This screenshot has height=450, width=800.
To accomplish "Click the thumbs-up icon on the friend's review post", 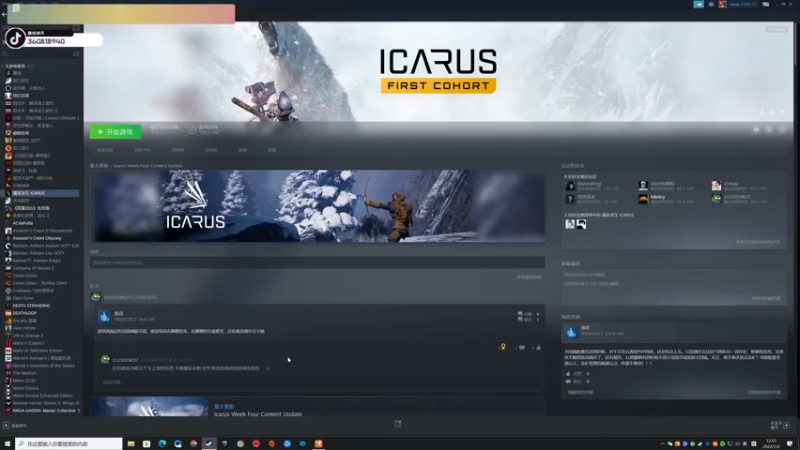I will 105,317.
